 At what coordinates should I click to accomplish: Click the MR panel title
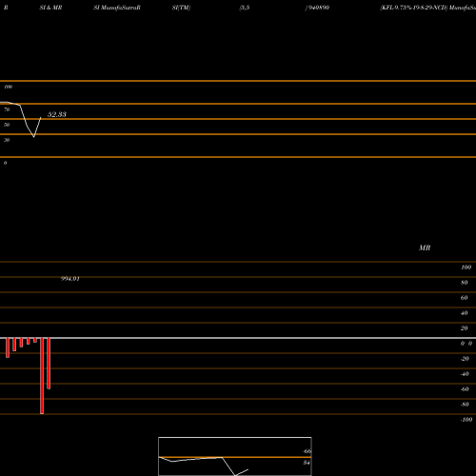point(425,248)
